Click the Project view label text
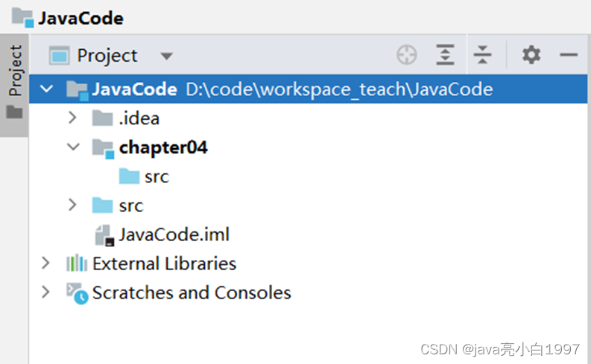591x364 pixels. coord(107,56)
